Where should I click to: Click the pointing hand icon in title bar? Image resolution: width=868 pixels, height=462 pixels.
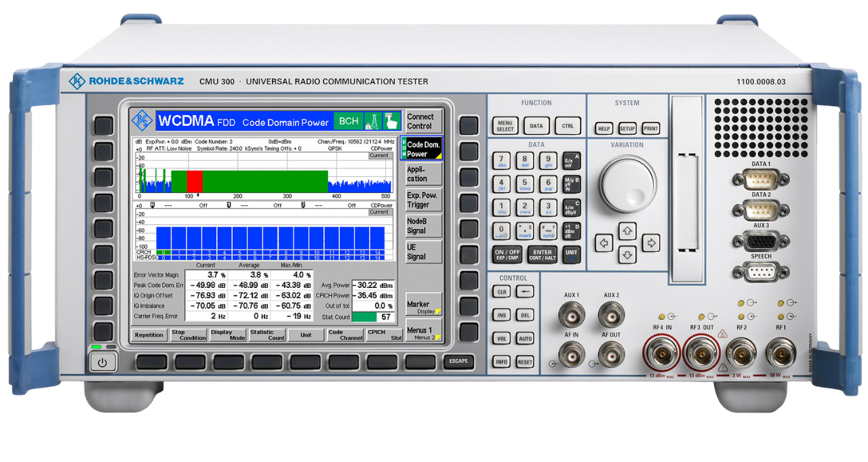[391, 121]
